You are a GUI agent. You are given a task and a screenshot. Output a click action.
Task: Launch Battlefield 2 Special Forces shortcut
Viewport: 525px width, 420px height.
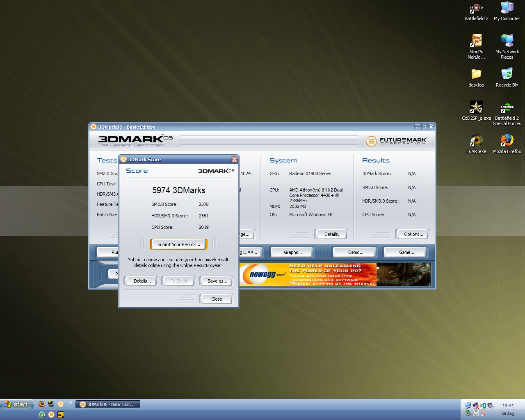coord(507,114)
